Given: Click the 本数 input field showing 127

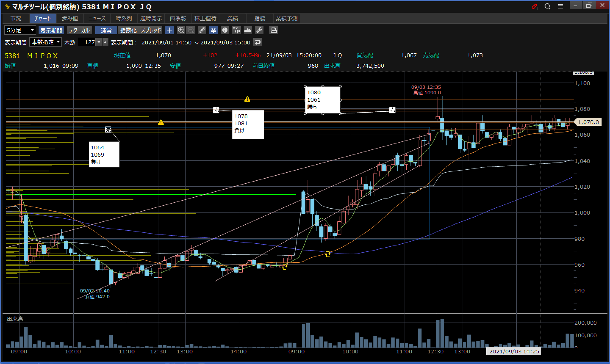Looking at the screenshot, I should [87, 42].
